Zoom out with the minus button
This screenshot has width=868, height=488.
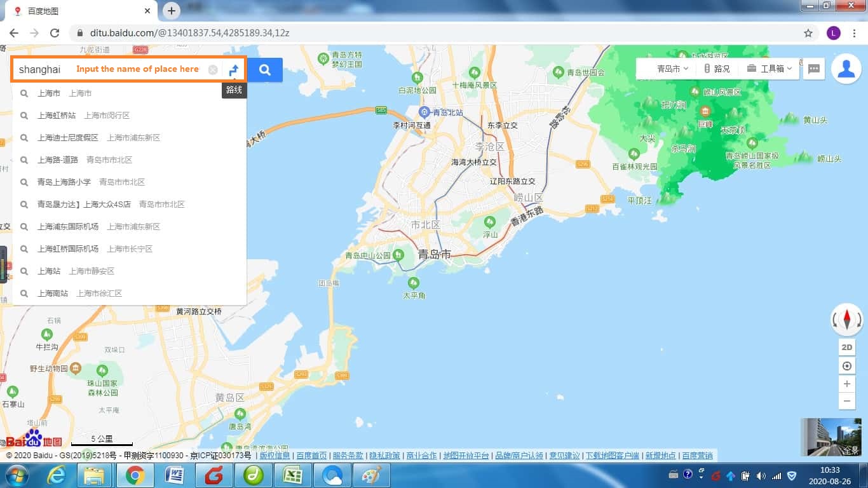pyautogui.click(x=846, y=401)
